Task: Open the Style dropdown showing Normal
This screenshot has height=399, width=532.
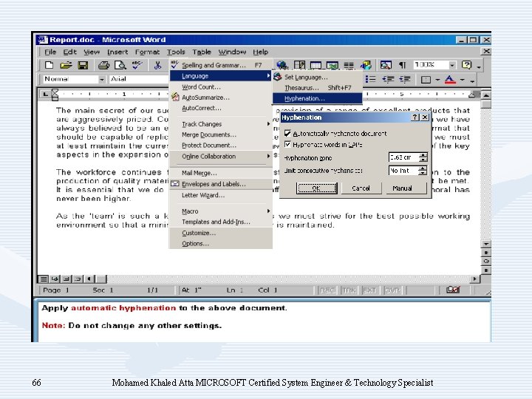Action: point(102,79)
